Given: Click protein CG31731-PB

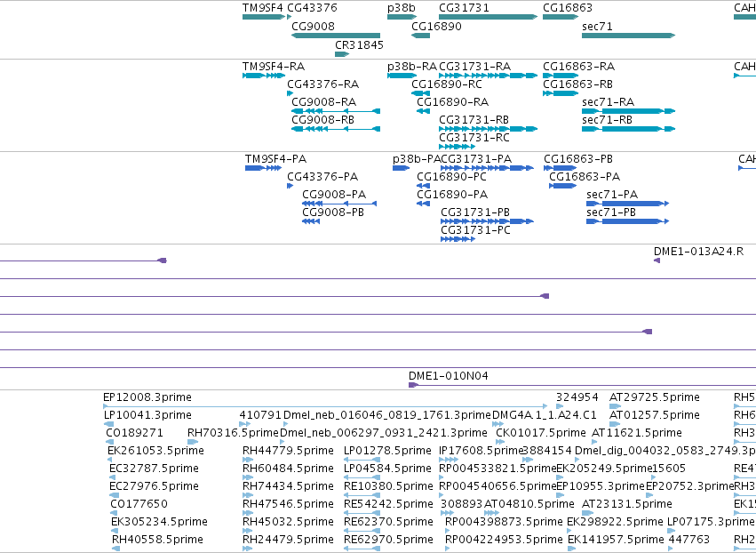Looking at the screenshot, I should click(475, 212).
